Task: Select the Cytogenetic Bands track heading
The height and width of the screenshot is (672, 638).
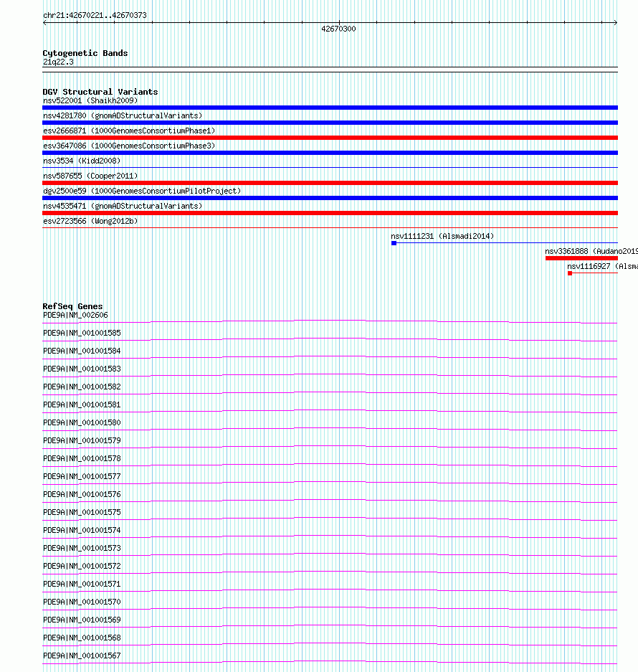Action: click(85, 53)
